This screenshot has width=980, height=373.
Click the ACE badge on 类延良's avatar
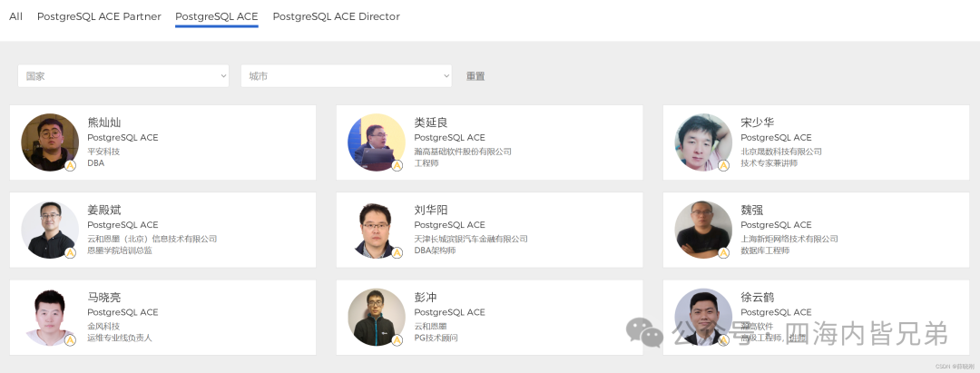(397, 165)
